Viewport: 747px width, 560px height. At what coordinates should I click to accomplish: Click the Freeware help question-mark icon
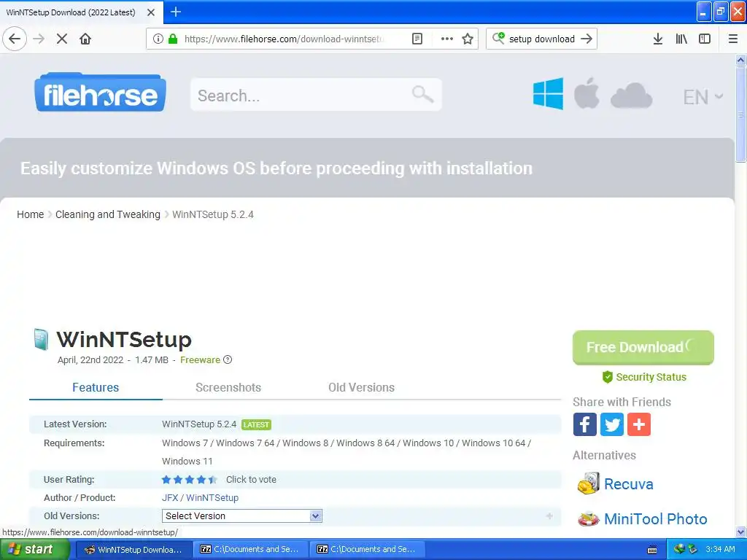coord(228,360)
